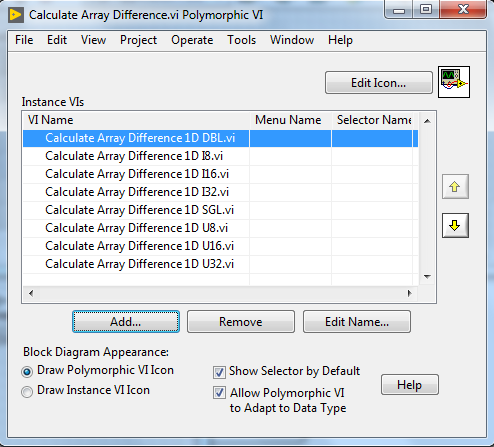Open the File menu
494x447 pixels.
coord(24,40)
